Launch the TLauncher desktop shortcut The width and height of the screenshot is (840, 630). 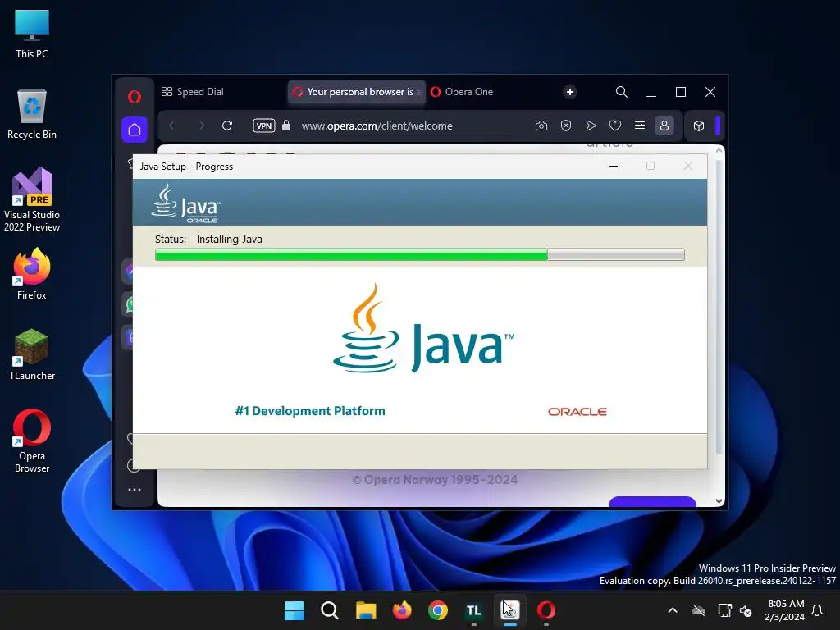pos(32,354)
